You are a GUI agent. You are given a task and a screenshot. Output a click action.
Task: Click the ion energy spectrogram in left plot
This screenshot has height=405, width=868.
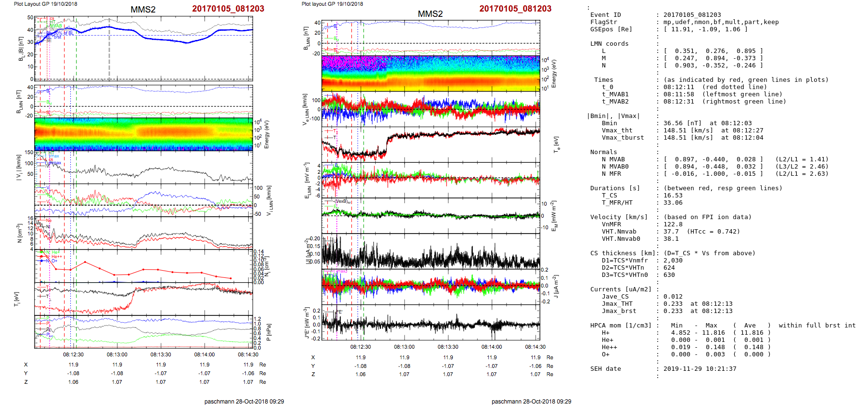[x=143, y=134]
